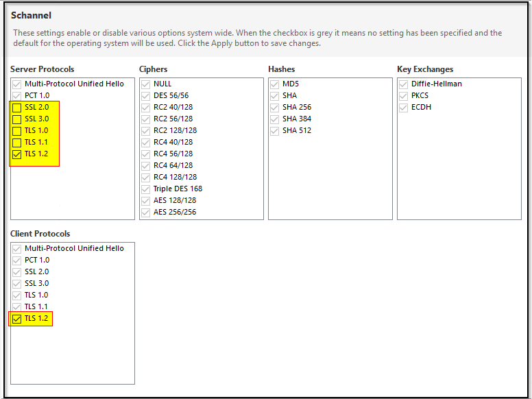The width and height of the screenshot is (532, 399).
Task: Select the Schannel heading text
Action: (31, 15)
